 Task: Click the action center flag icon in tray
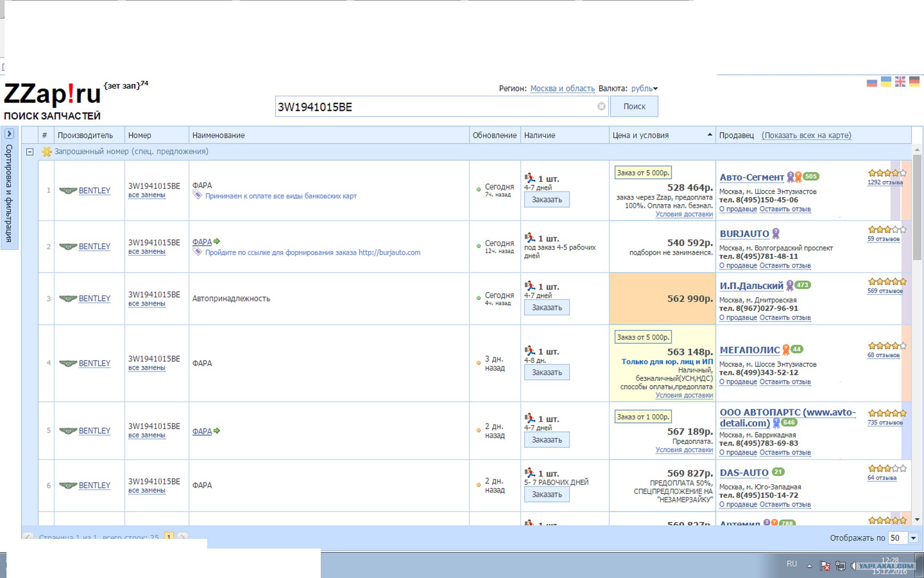click(x=825, y=566)
